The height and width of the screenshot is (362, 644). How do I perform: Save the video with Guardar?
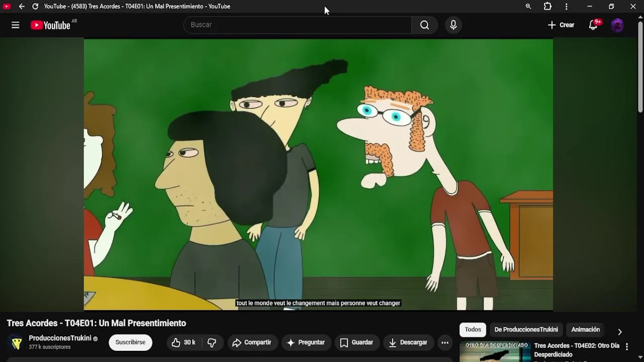356,342
